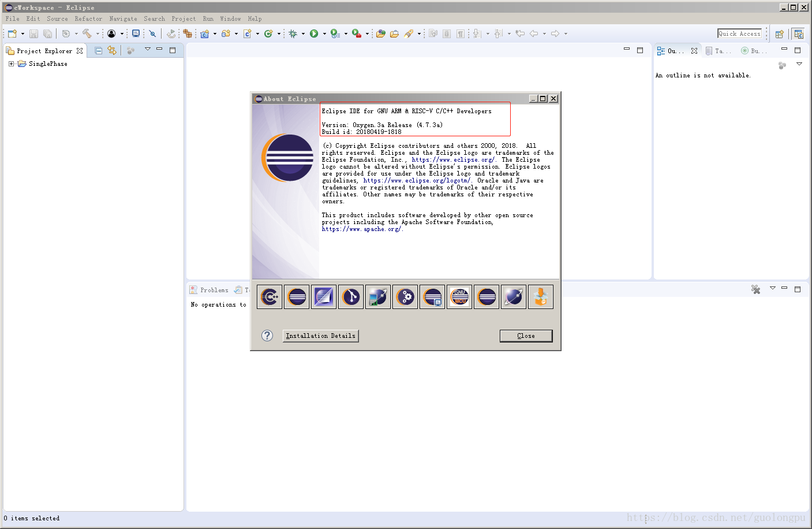Image resolution: width=812 pixels, height=529 pixels.
Task: Click the Quick Access search field
Action: pos(740,33)
